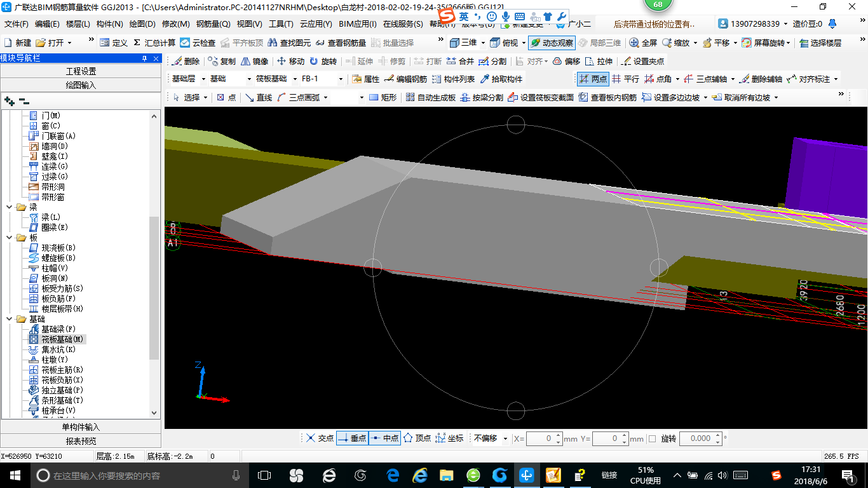
Task: Select the 矩形 rectangle drawing tool
Action: click(383, 97)
